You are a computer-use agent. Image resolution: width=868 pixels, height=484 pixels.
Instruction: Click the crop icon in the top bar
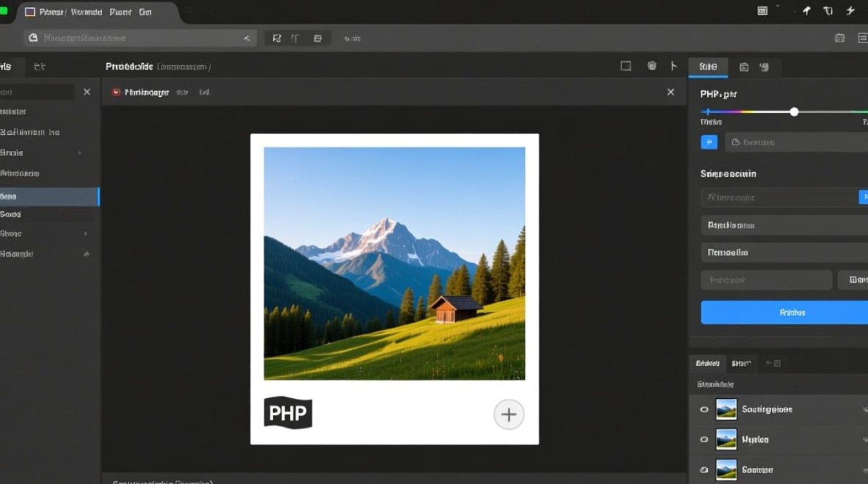pos(828,11)
